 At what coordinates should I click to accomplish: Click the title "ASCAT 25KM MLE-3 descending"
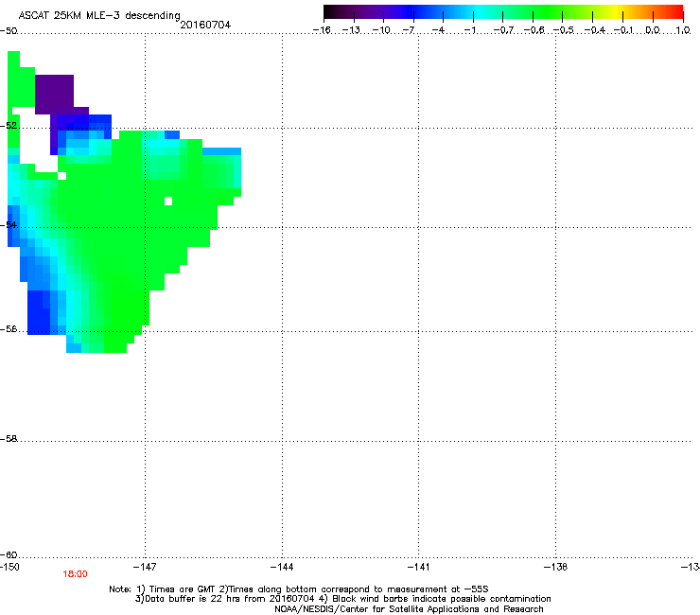99,15
